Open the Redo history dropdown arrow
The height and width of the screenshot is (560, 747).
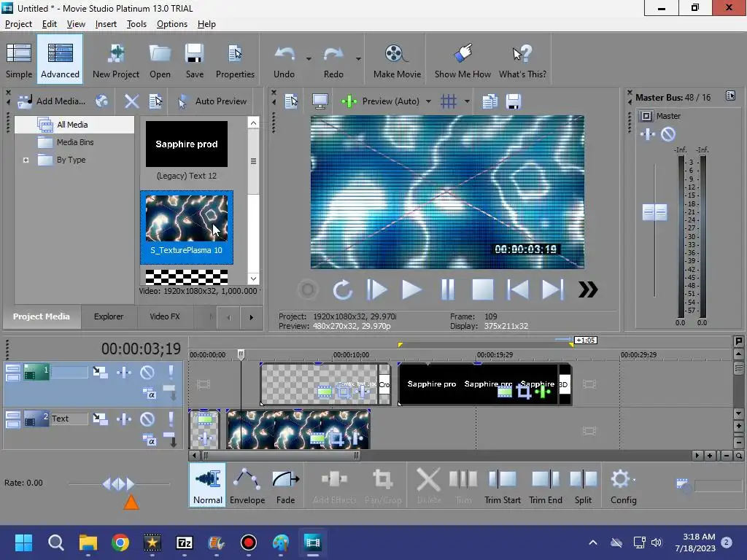click(x=358, y=59)
